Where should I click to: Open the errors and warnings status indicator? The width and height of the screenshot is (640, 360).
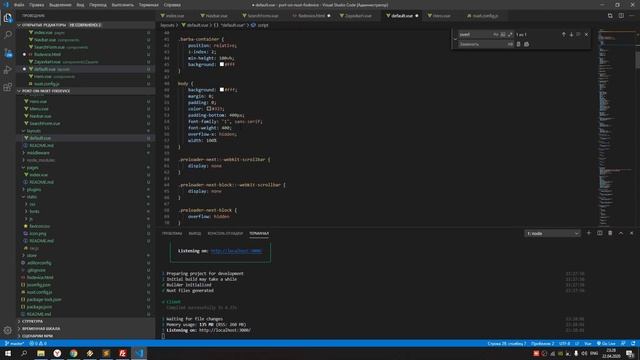38,344
